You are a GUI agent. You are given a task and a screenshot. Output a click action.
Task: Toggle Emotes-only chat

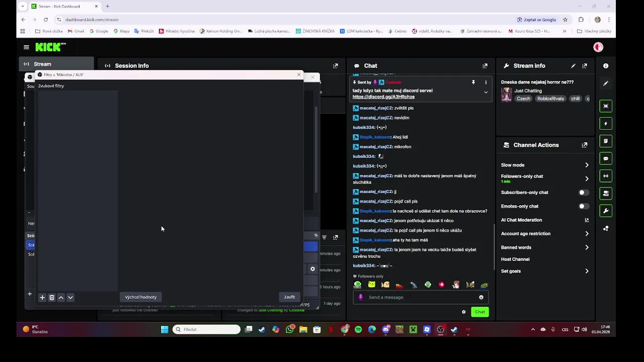[x=583, y=206]
